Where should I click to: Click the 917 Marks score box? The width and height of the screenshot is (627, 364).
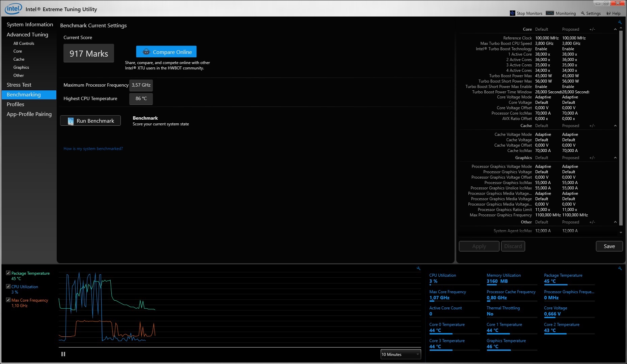pyautogui.click(x=89, y=53)
